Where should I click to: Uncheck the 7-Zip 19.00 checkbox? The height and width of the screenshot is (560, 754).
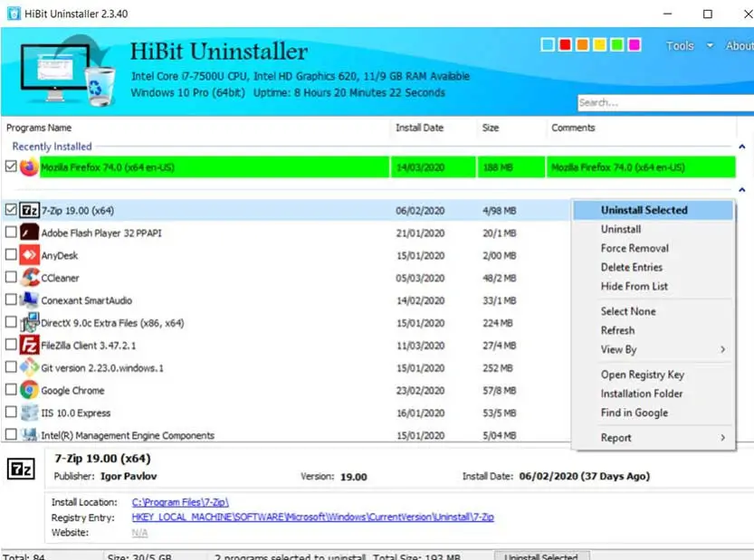point(11,210)
